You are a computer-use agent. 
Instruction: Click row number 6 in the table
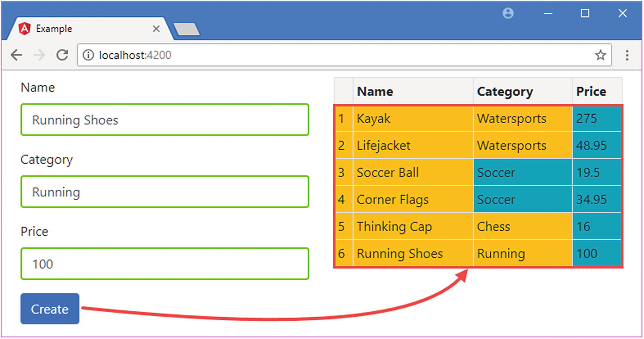[x=344, y=253]
